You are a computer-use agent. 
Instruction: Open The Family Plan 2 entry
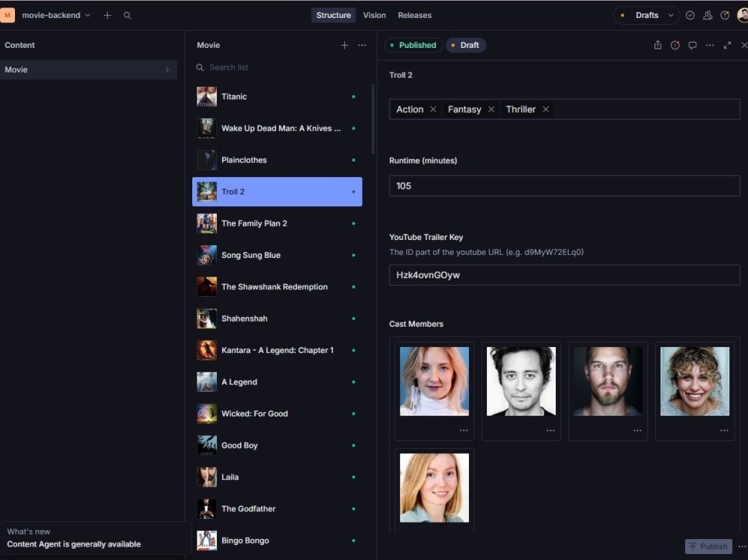click(x=278, y=224)
